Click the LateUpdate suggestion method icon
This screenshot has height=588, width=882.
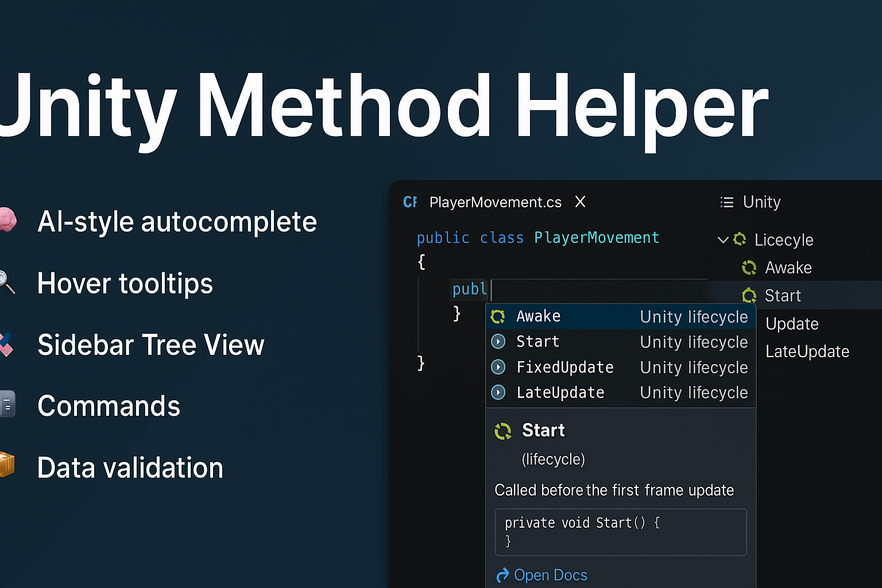click(x=498, y=392)
